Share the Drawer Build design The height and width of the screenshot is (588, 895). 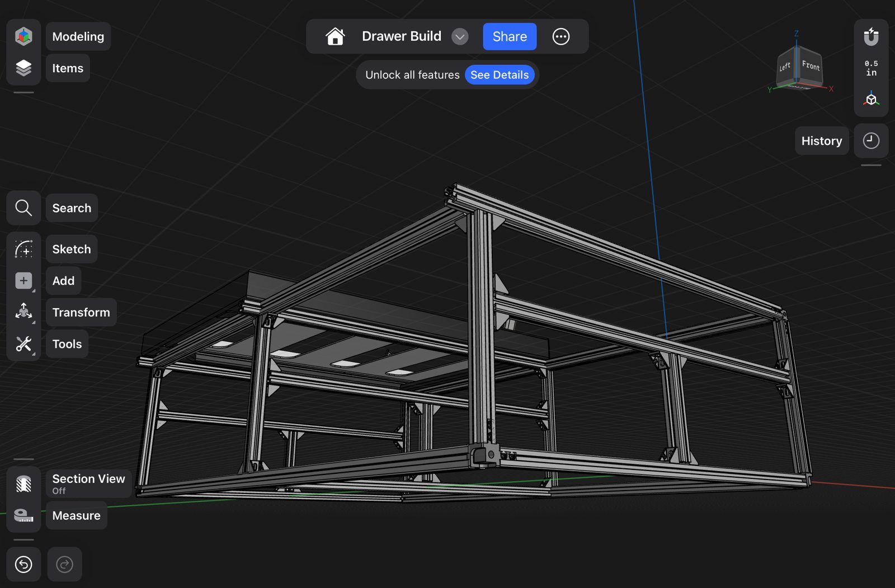pyautogui.click(x=510, y=36)
